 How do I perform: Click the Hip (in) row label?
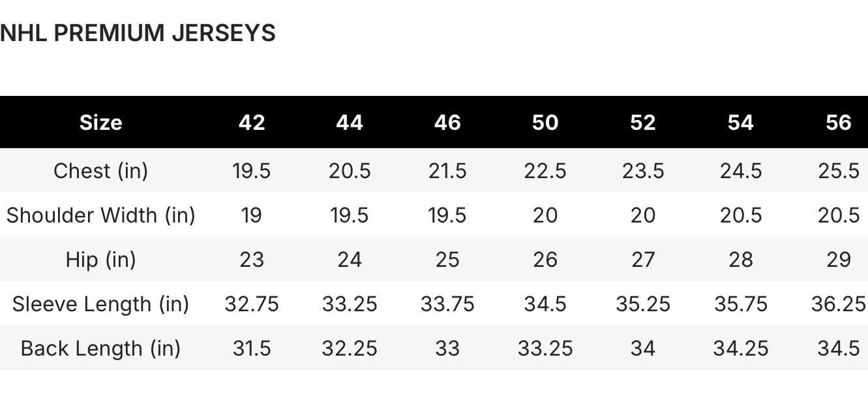100,260
